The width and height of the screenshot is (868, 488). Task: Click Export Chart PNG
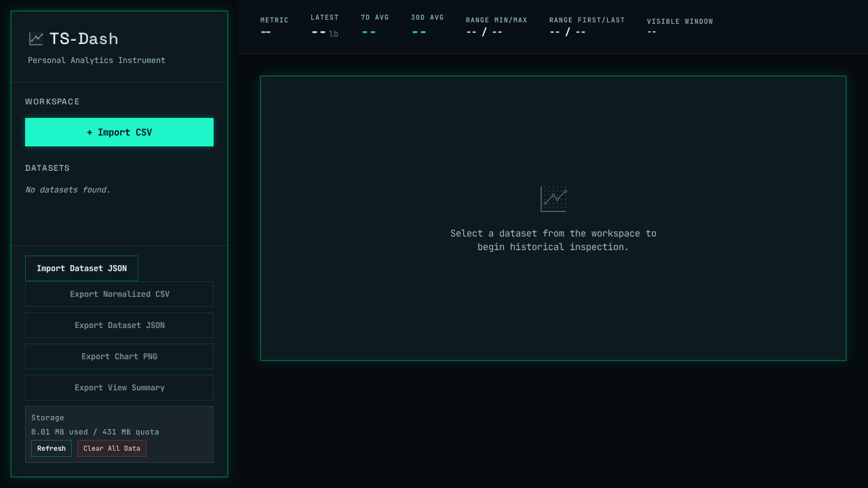119,357
